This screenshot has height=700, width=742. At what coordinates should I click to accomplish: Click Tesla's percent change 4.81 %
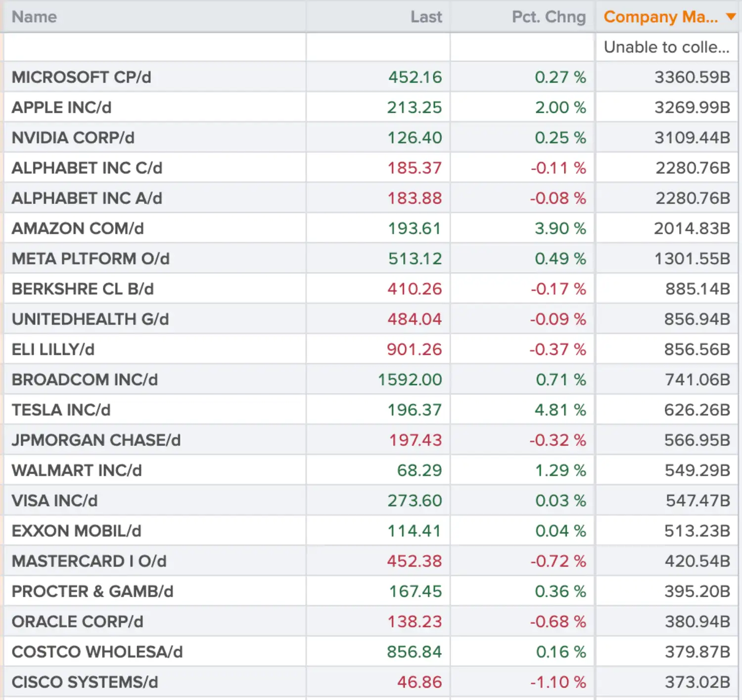[x=560, y=410]
